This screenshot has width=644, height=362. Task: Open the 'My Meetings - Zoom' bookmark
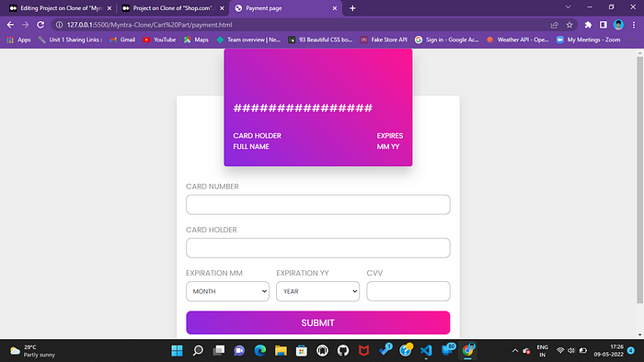tap(588, 40)
